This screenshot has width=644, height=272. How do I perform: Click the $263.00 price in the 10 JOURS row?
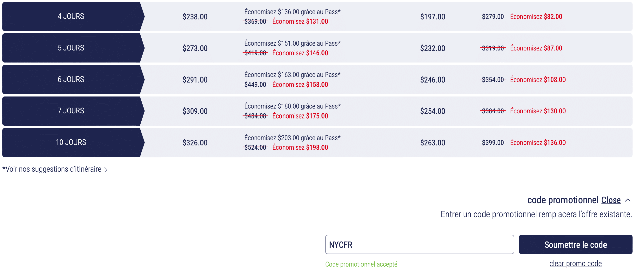[432, 143]
